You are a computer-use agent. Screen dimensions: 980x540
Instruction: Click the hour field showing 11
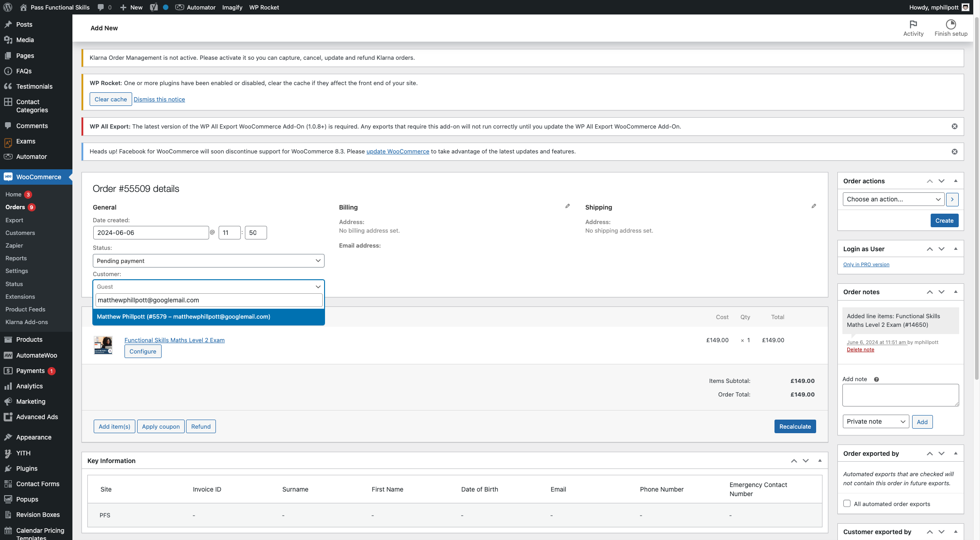tap(229, 233)
